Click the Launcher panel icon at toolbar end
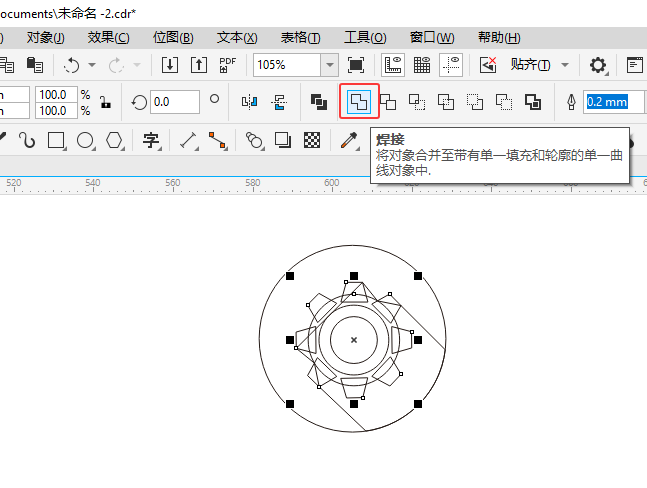This screenshot has height=488, width=647. point(635,65)
